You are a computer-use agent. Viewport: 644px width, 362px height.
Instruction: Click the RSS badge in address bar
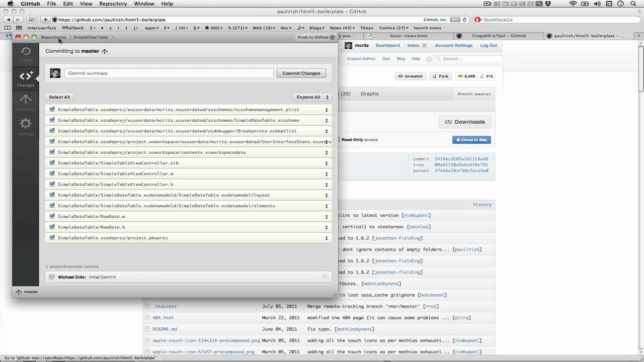tap(455, 20)
